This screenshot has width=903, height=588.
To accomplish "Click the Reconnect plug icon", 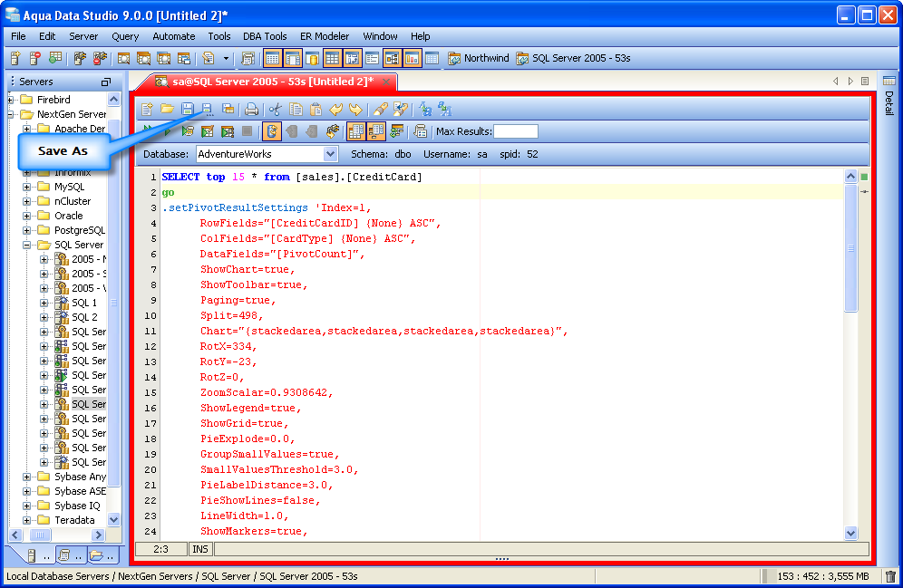I will tap(333, 131).
